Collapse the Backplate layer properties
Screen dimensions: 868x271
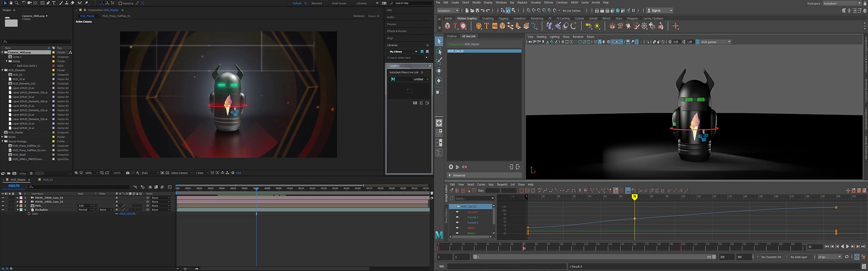tap(18, 210)
